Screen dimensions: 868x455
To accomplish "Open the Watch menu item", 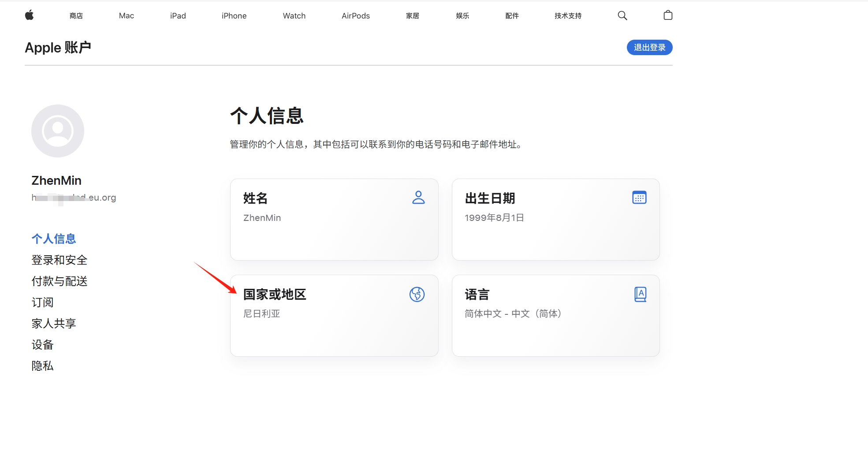I will [294, 16].
